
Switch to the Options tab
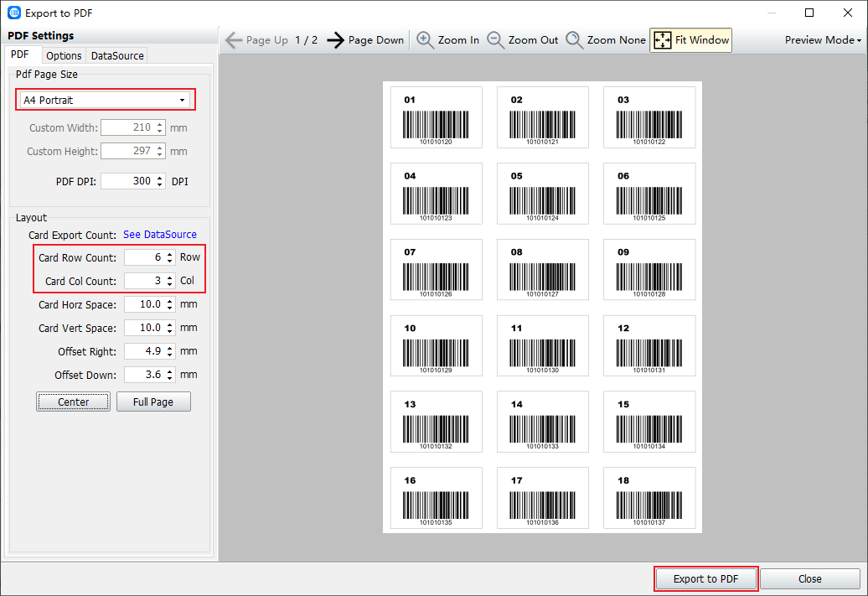pyautogui.click(x=64, y=56)
